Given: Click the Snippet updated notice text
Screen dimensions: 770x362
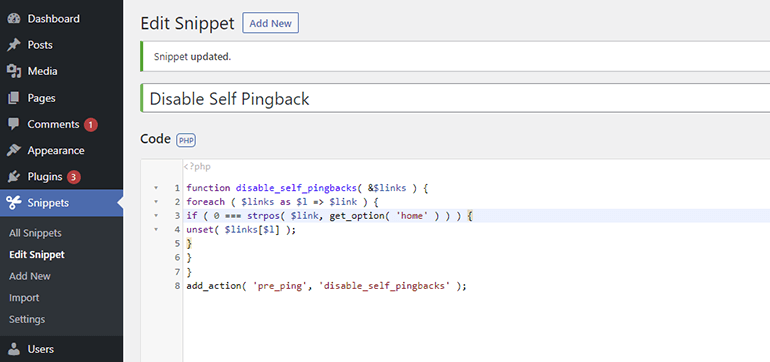Looking at the screenshot, I should 192,56.
